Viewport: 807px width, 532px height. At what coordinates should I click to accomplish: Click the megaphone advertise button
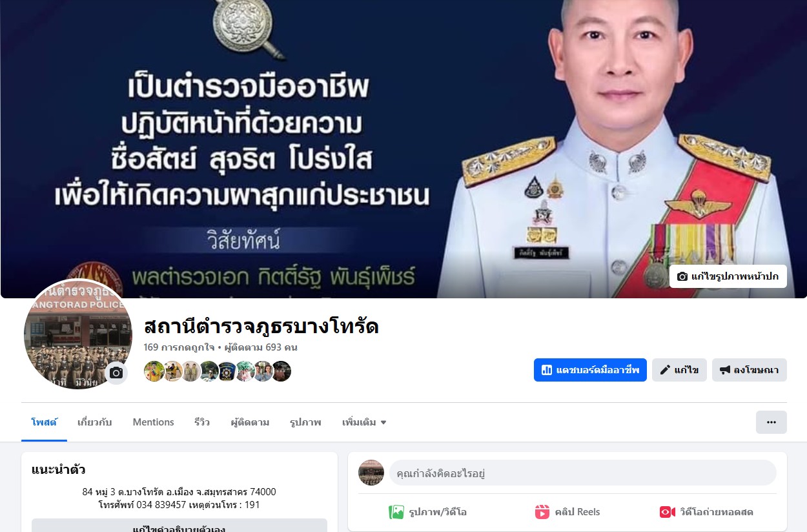pyautogui.click(x=750, y=370)
